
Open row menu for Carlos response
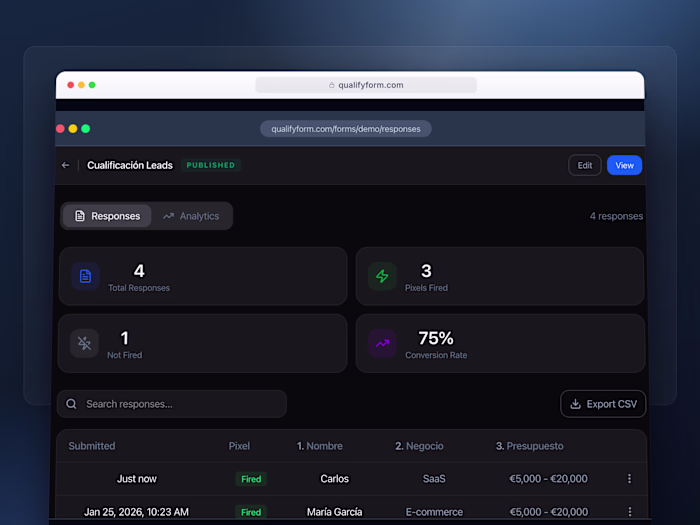(629, 479)
